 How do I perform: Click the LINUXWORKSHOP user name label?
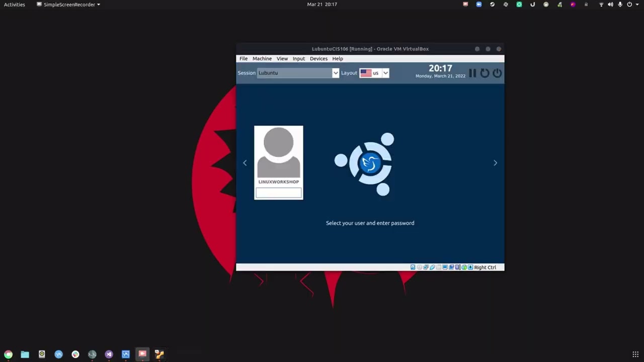(x=279, y=182)
